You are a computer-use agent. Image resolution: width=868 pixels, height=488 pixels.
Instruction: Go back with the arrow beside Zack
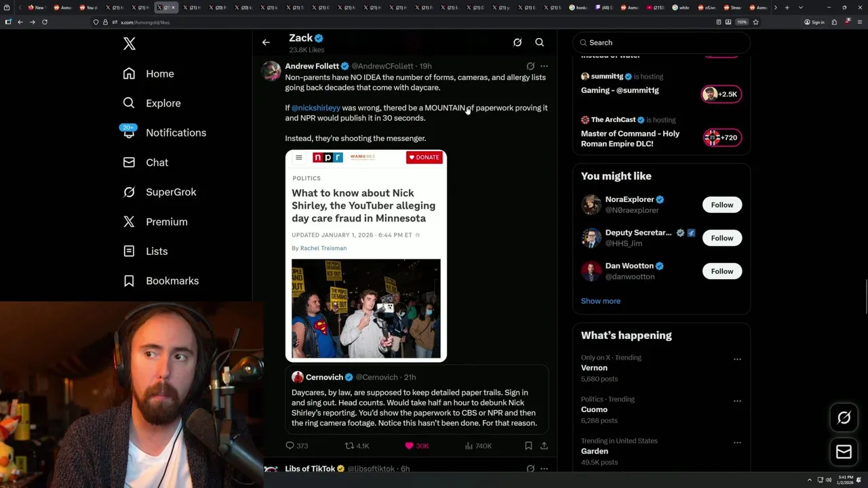266,43
